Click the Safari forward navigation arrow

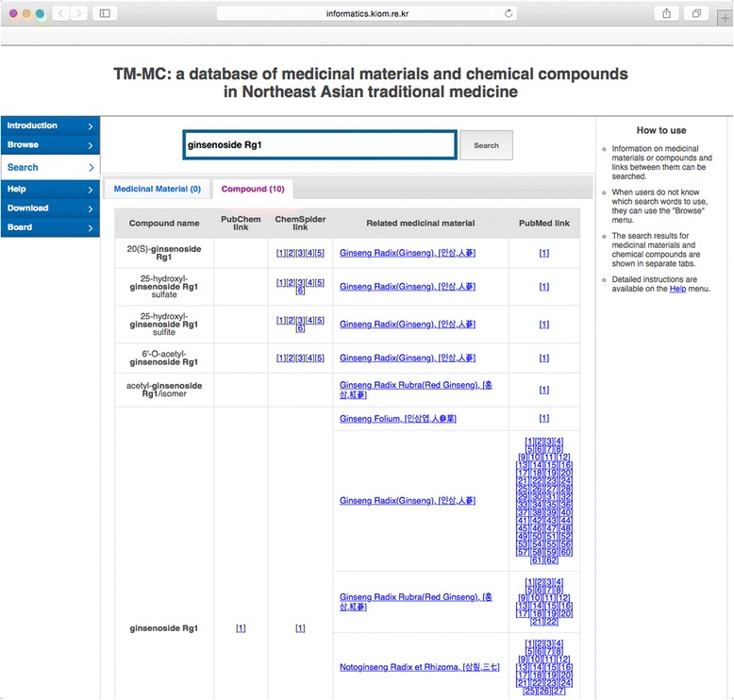(x=77, y=13)
